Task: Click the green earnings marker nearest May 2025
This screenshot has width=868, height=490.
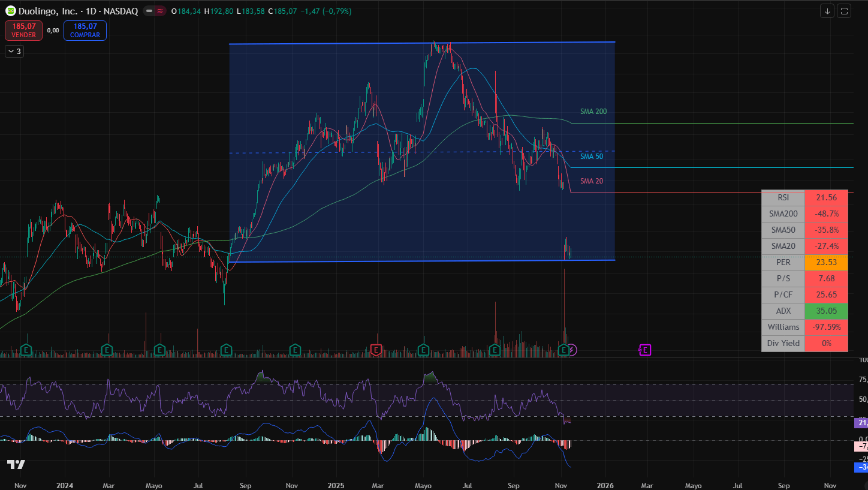Action: pyautogui.click(x=423, y=350)
